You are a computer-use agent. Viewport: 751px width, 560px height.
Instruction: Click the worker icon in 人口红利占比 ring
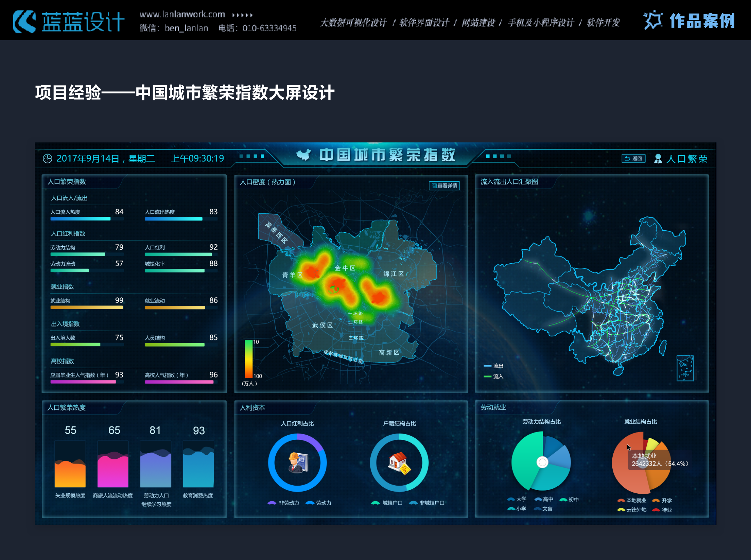[x=298, y=463]
